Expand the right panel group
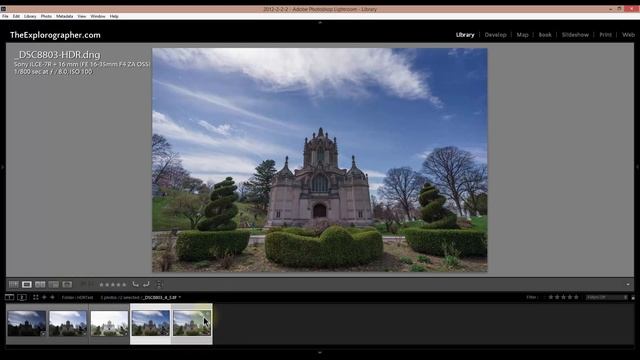640x360 pixels. [638, 167]
